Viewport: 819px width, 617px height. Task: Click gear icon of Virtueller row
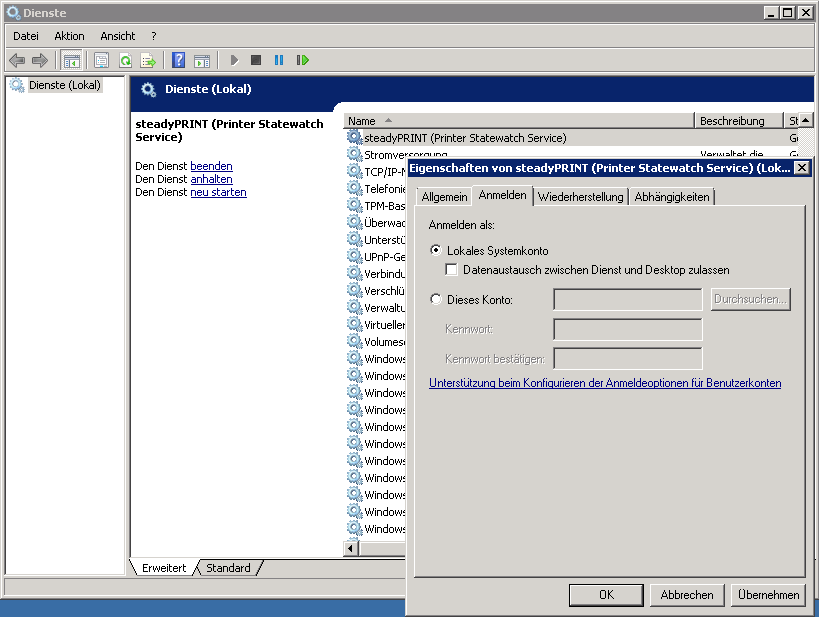pyautogui.click(x=355, y=324)
